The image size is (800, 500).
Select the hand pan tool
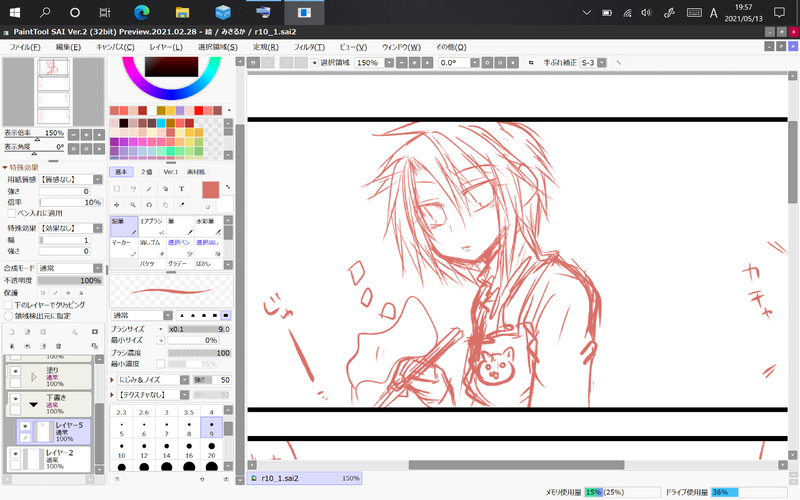[165, 205]
